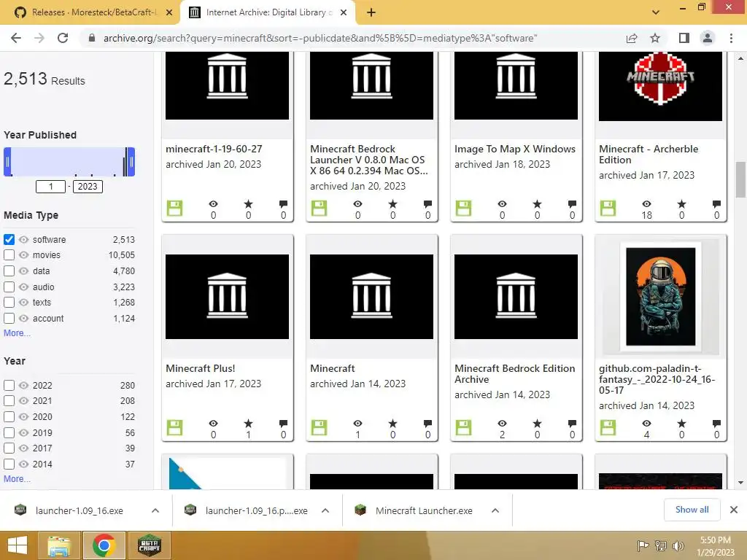Check the movies media type checkbox
The image size is (747, 560).
[x=9, y=254]
